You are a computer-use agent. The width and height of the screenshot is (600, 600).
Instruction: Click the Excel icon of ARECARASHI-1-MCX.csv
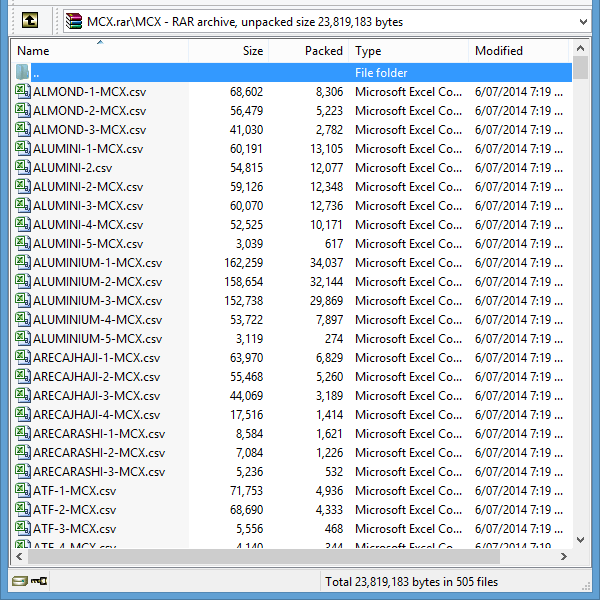(23, 433)
